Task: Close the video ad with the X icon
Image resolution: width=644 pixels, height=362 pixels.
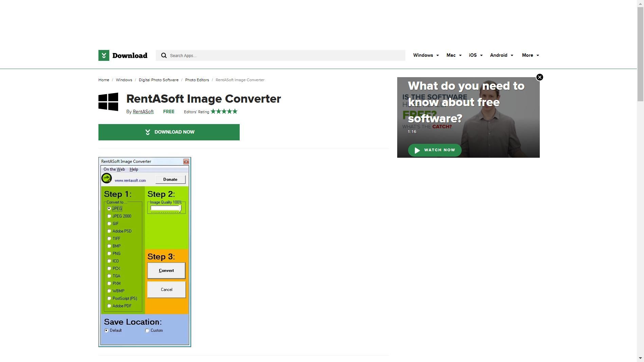Action: point(539,77)
